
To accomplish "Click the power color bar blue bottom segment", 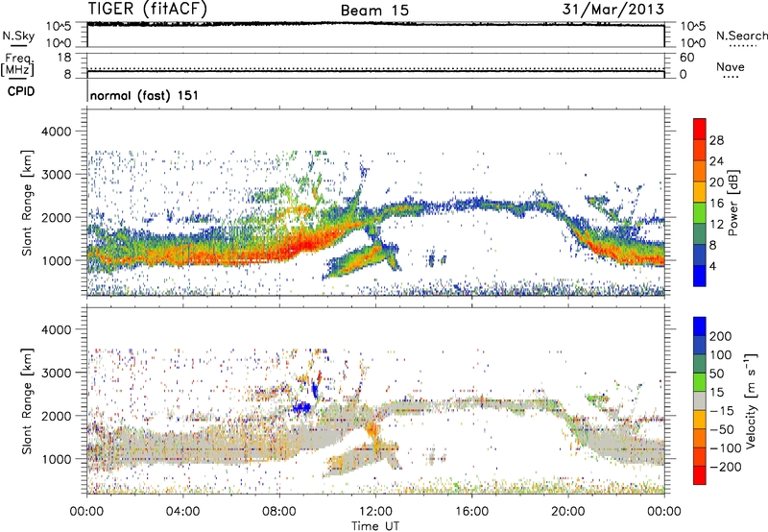I will tap(700, 276).
